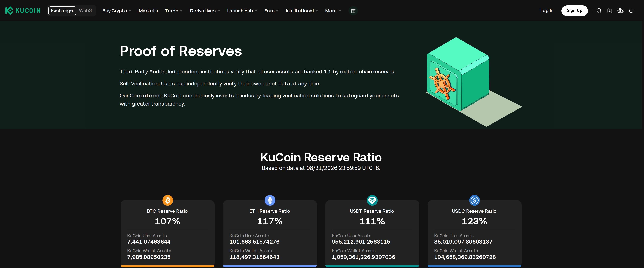Switch to Web3 mode
The image size is (644, 268).
[85, 11]
